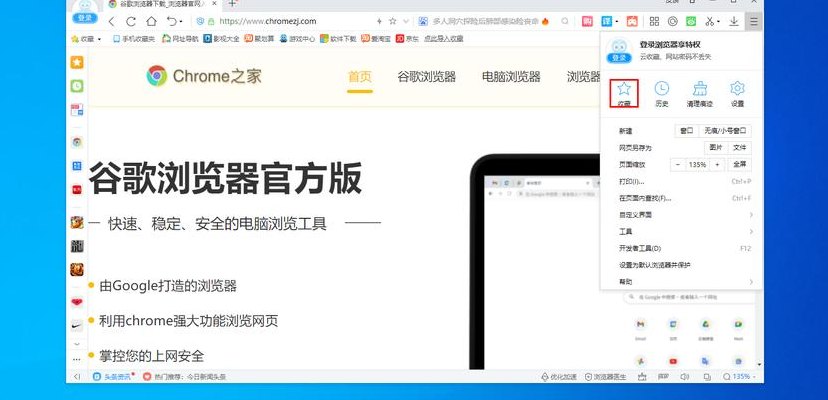Increase page zoom with plus button

[717, 164]
